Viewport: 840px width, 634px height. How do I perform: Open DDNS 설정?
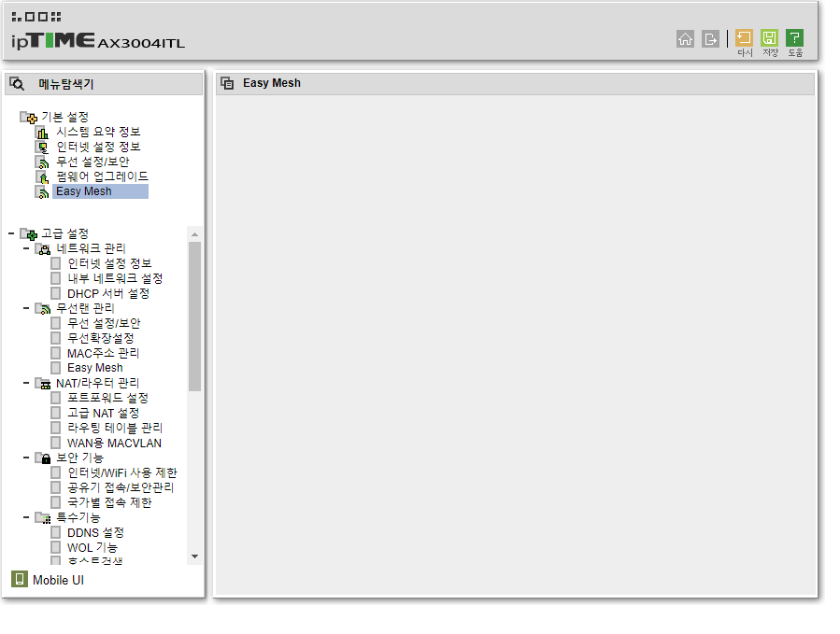pyautogui.click(x=95, y=532)
